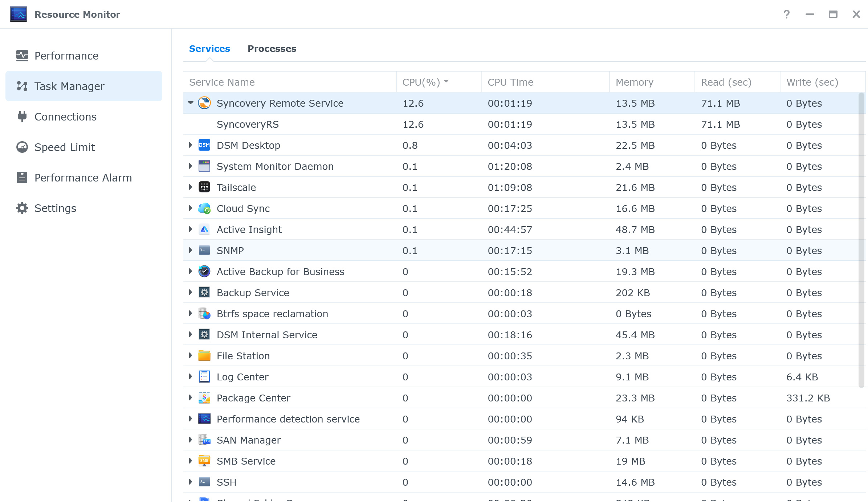Expand the System Monitor Daemon row
Image resolution: width=868 pixels, height=502 pixels.
(x=191, y=166)
